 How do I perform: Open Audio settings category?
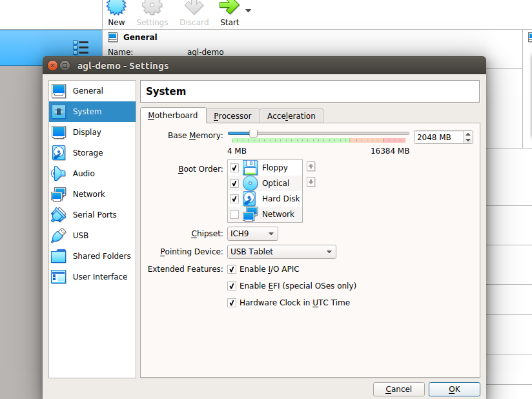92,174
